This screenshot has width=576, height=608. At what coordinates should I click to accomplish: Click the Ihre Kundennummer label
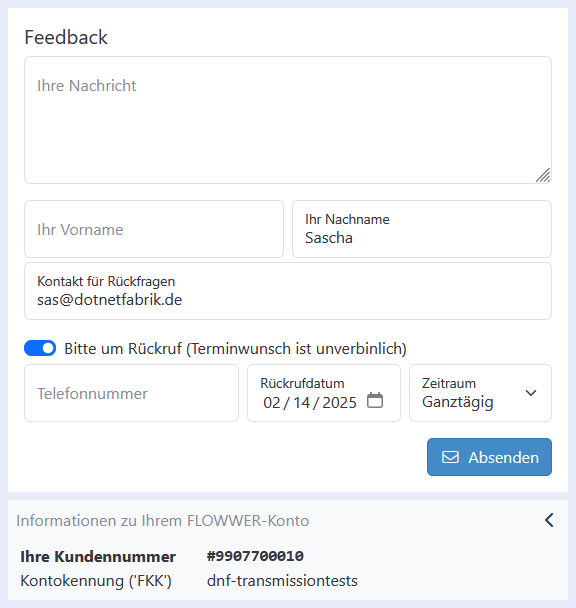point(98,557)
